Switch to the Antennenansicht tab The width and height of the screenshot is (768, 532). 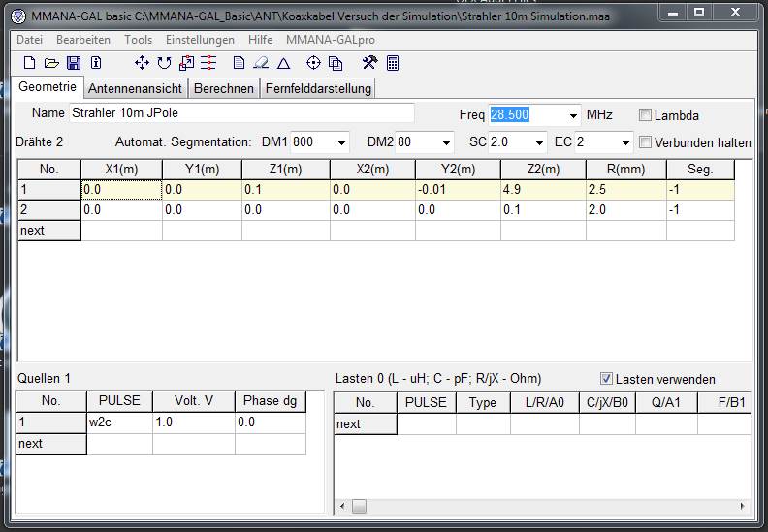(135, 88)
